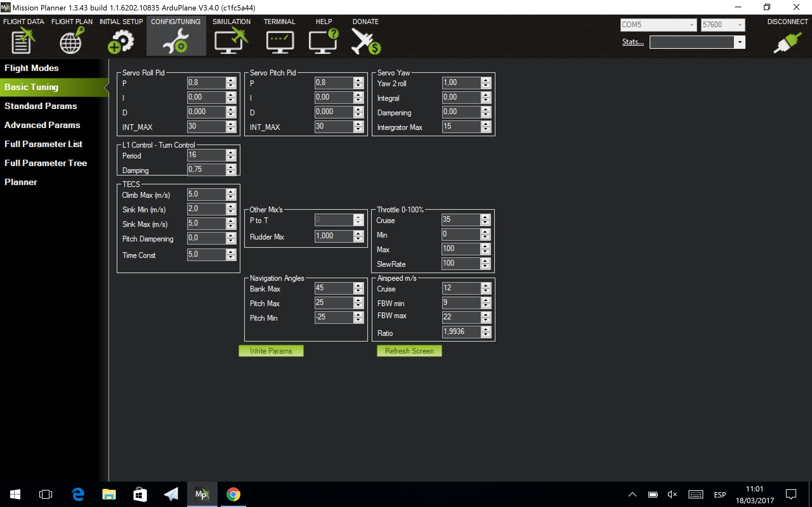This screenshot has width=812, height=507.
Task: Open the dropdown next to Stats
Action: coord(740,42)
